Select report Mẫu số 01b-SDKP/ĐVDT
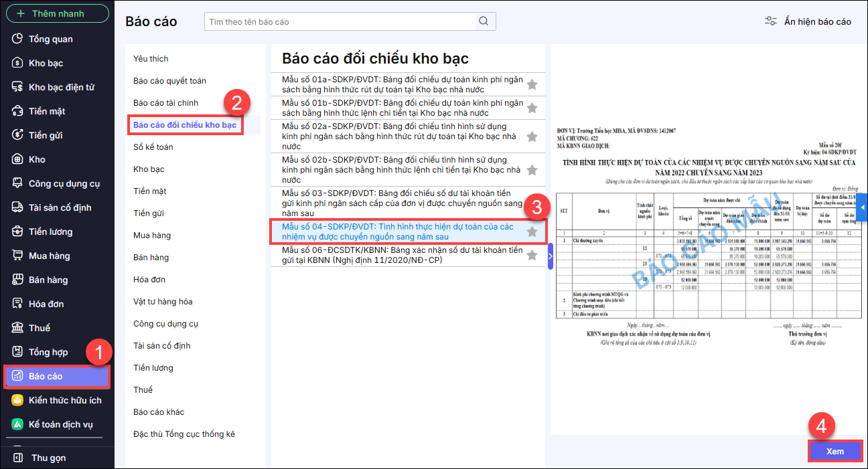The image size is (868, 469). pos(409,108)
